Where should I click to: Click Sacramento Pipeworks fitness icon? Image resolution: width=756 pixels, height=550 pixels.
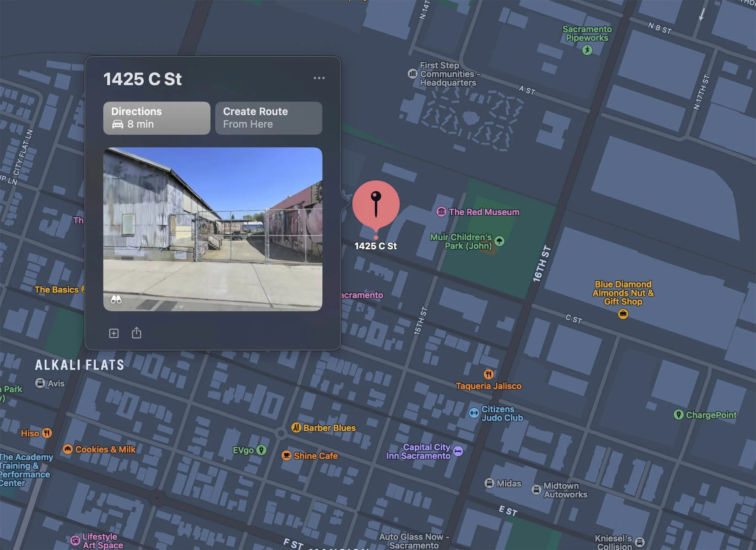[587, 50]
